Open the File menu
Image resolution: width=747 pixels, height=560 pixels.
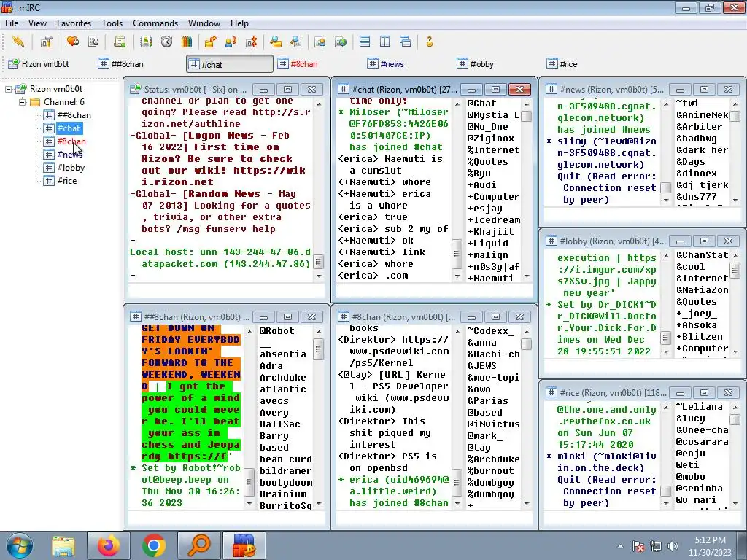point(12,23)
